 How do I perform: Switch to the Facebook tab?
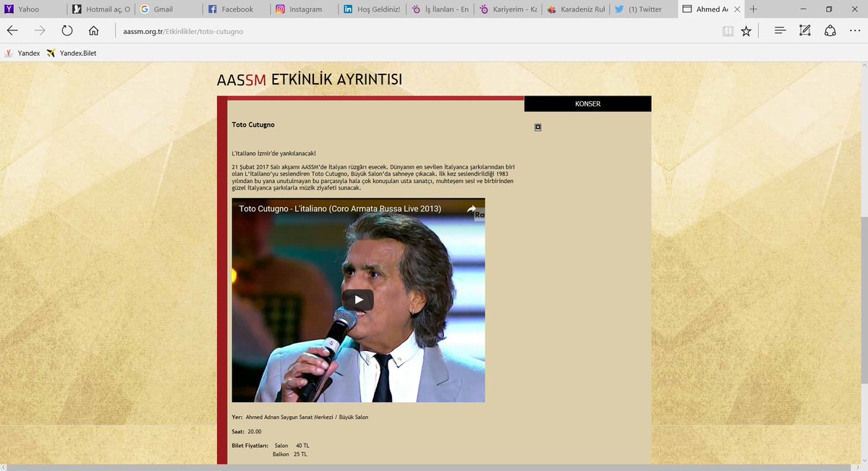pyautogui.click(x=231, y=9)
